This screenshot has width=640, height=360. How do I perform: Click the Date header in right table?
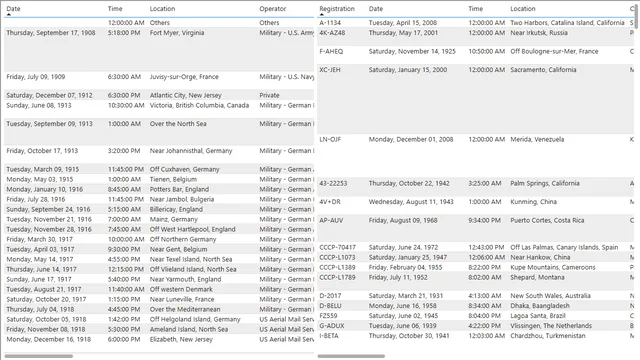(x=376, y=9)
